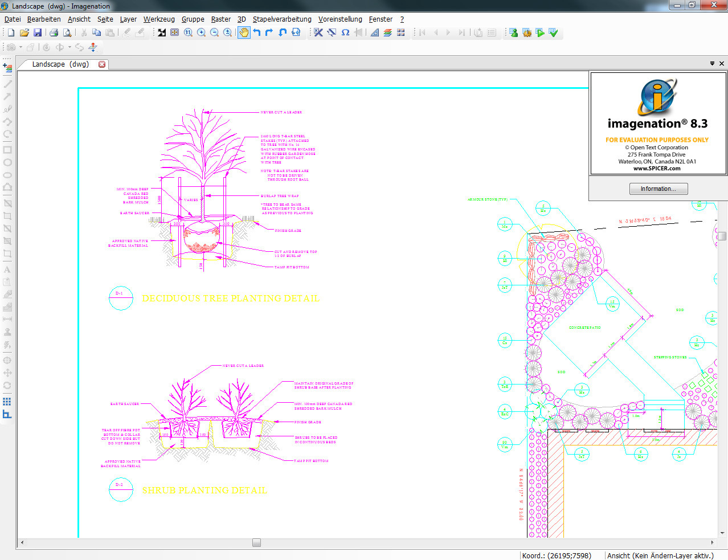
Task: Click the Save floppy disk icon
Action: coord(38,32)
